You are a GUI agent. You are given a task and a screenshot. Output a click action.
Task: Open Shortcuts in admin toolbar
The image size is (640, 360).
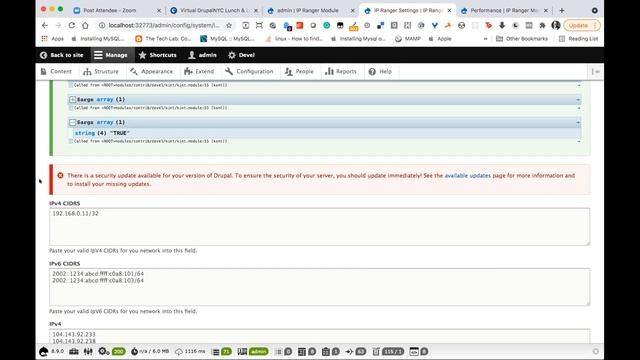point(158,55)
